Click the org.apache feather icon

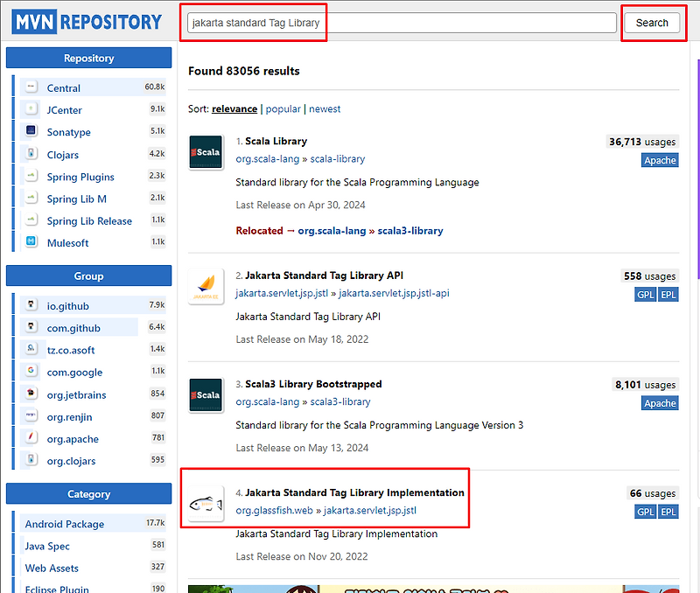31,437
